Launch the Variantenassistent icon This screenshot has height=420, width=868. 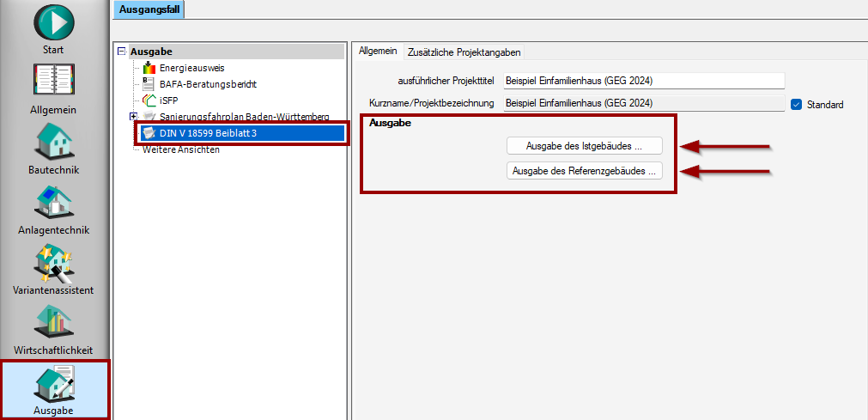[53, 262]
